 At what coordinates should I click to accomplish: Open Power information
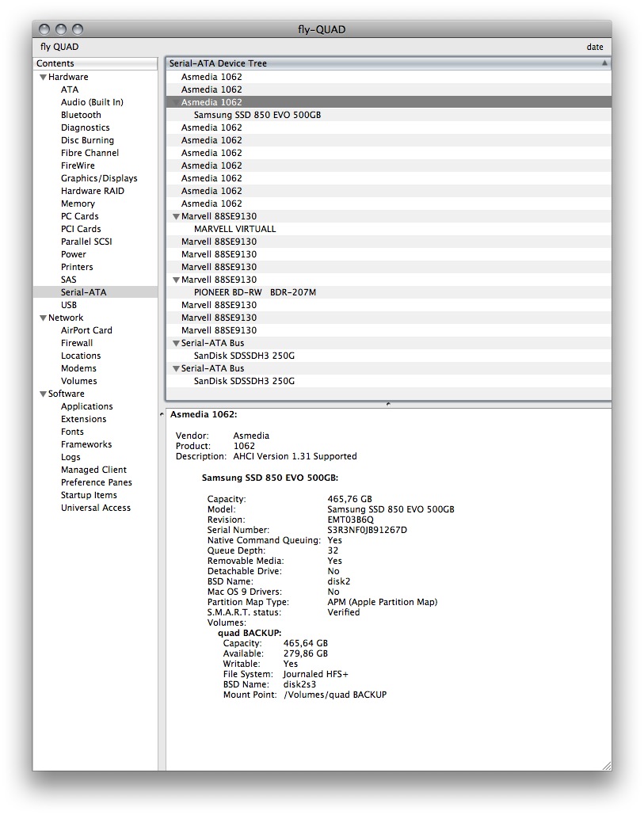pyautogui.click(x=74, y=254)
